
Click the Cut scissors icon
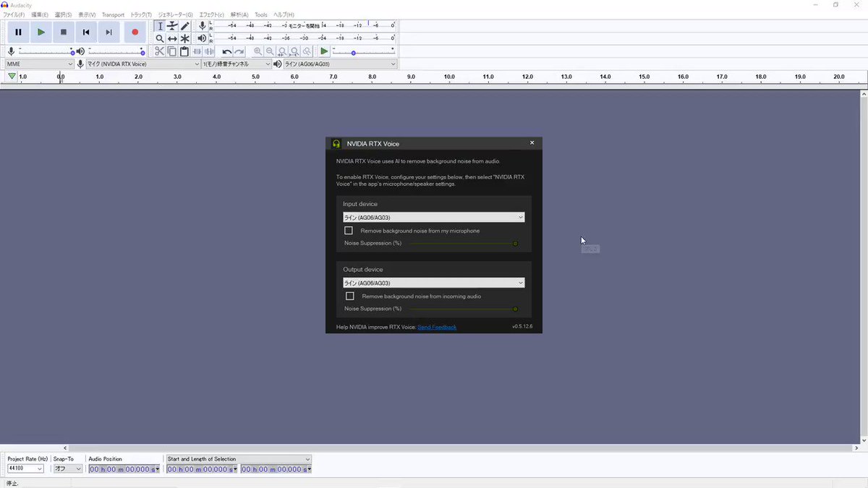160,51
